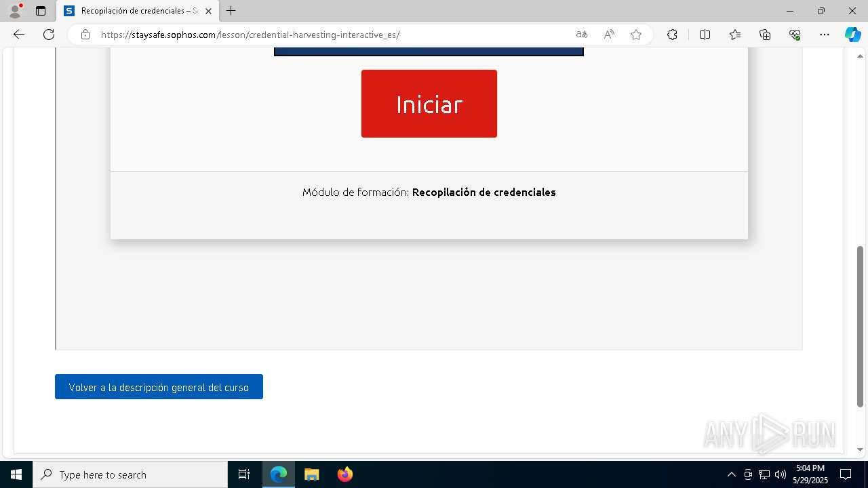Open Task View on the taskbar
The image size is (868, 488).
[x=244, y=474]
